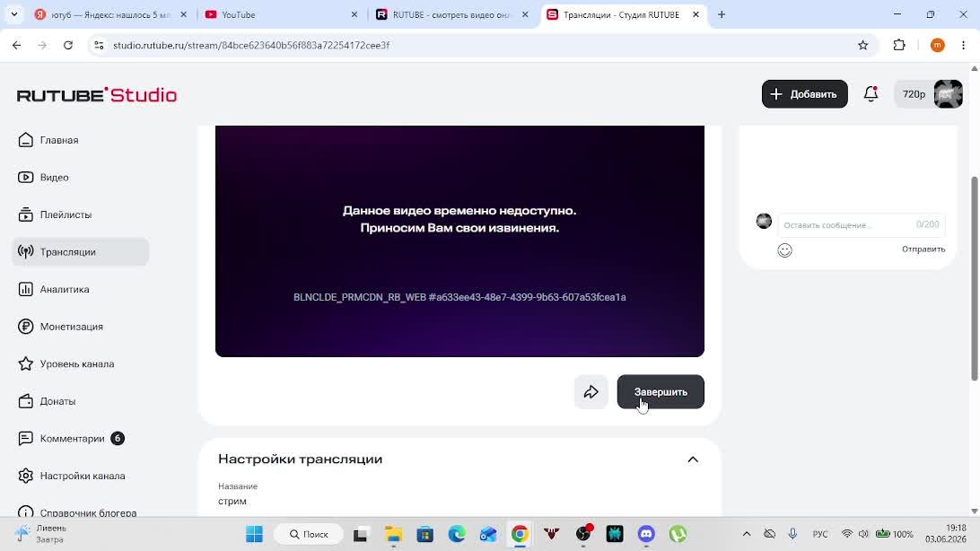The width and height of the screenshot is (980, 551).
Task: Click the address bar URL
Action: coord(251,45)
